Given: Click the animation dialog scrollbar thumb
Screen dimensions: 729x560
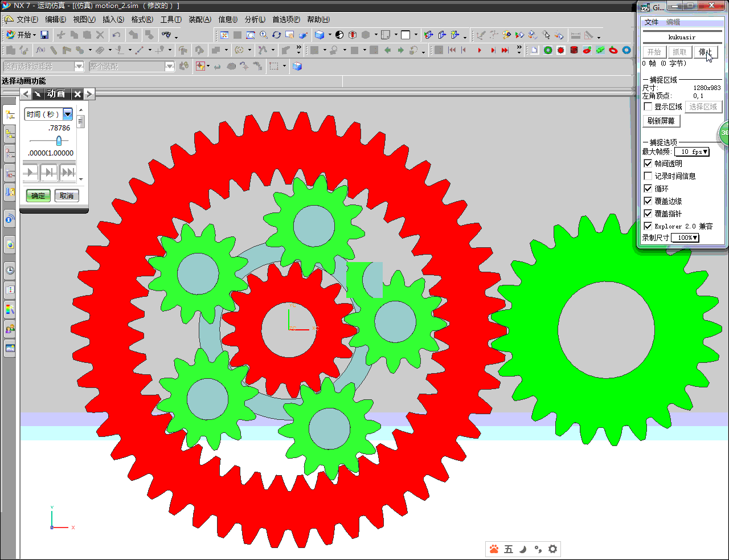Looking at the screenshot, I should (x=81, y=121).
